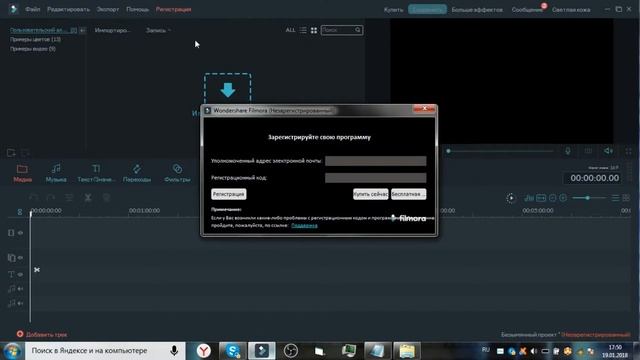Click the email address field in dialog
640x360 pixels.
coord(376,161)
